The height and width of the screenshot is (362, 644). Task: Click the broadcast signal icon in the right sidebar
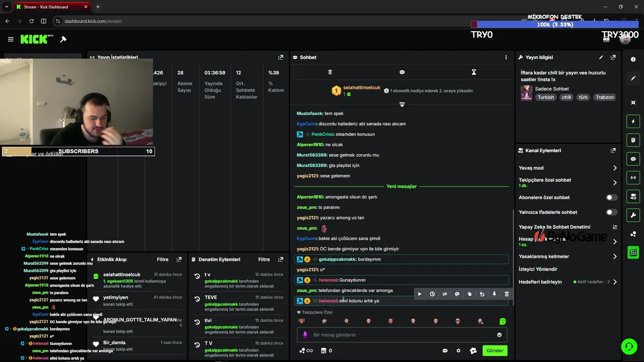[633, 177]
